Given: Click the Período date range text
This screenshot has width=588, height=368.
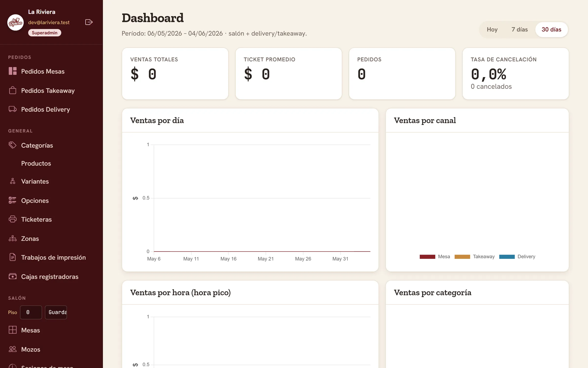Looking at the screenshot, I should pyautogui.click(x=214, y=34).
